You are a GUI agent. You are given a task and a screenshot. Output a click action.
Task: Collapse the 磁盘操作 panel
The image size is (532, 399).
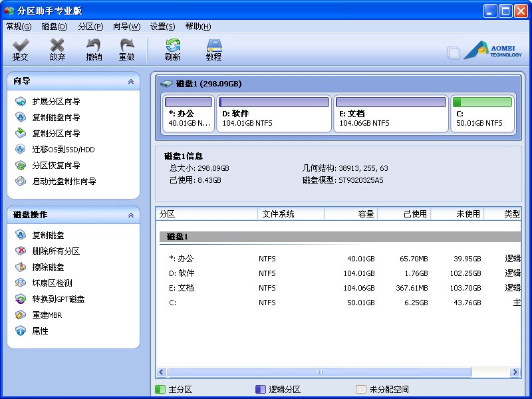130,215
